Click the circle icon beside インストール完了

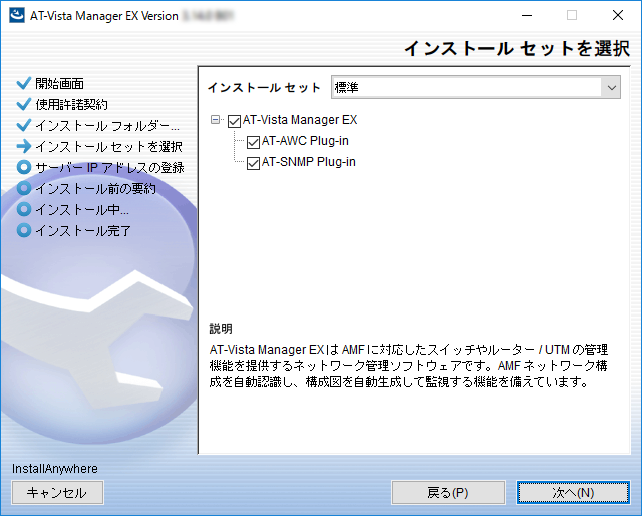tap(24, 230)
